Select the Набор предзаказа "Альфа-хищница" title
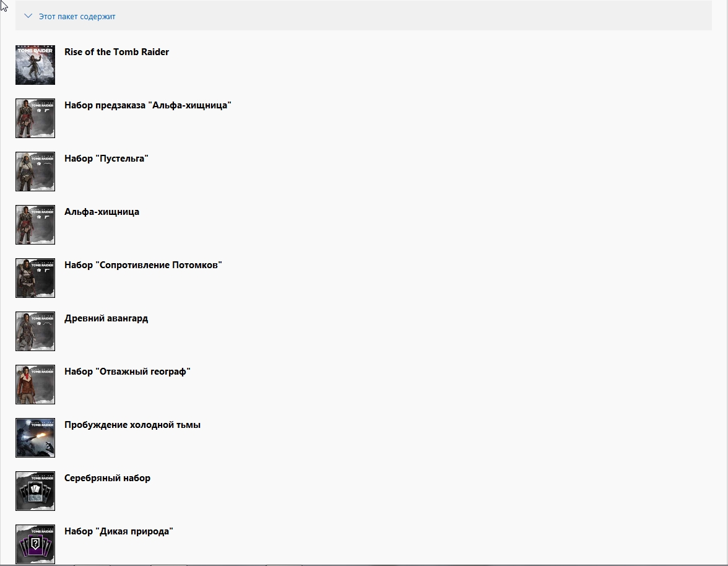The height and width of the screenshot is (566, 728). [147, 105]
